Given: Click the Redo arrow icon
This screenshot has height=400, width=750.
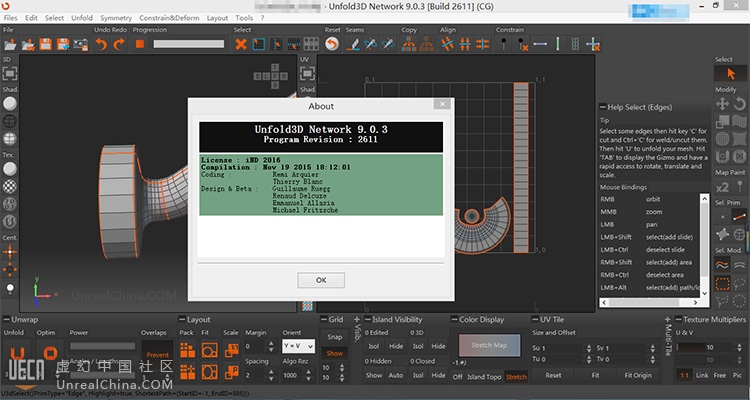Looking at the screenshot, I should point(119,44).
